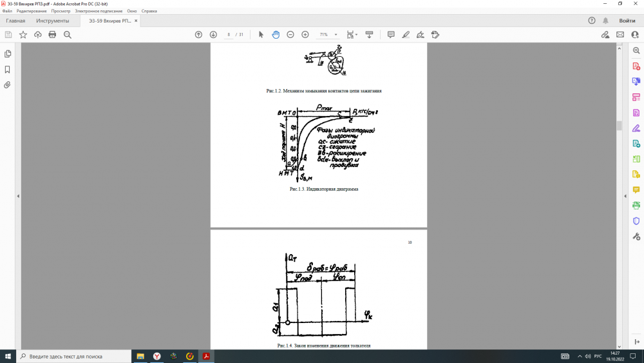The image size is (644, 363).
Task: Open the Create PDF tool in right pane
Action: coord(636,66)
